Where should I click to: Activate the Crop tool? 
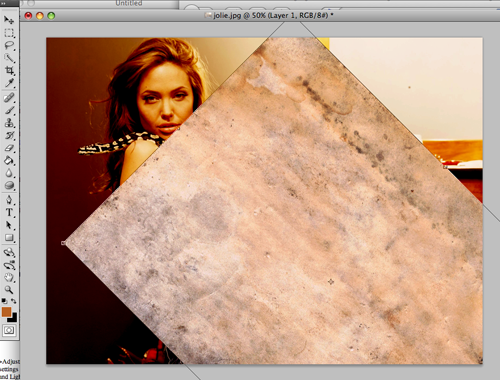pyautogui.click(x=9, y=70)
